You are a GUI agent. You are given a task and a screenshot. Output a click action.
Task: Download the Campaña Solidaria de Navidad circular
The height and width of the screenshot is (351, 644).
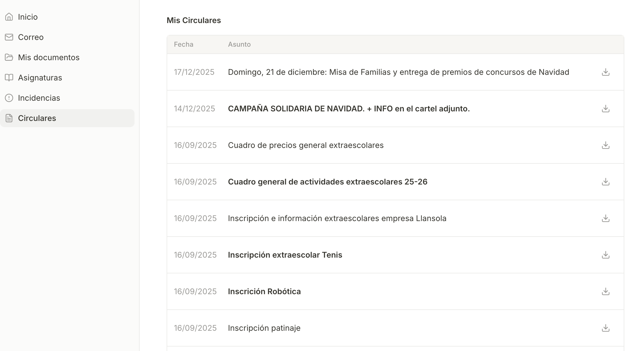click(x=605, y=109)
